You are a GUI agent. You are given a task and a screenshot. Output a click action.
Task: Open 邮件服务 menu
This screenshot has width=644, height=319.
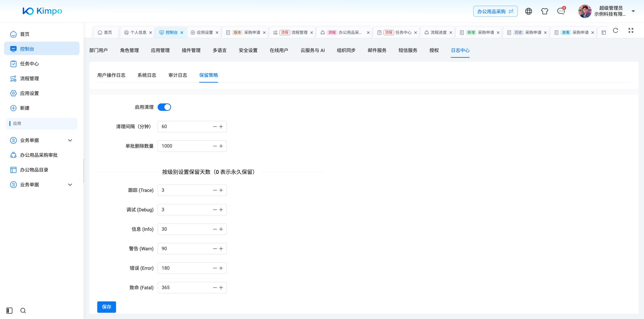(377, 50)
